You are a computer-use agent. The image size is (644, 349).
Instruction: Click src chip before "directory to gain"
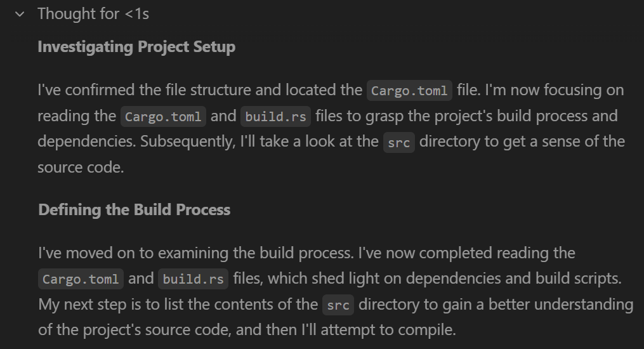point(338,305)
